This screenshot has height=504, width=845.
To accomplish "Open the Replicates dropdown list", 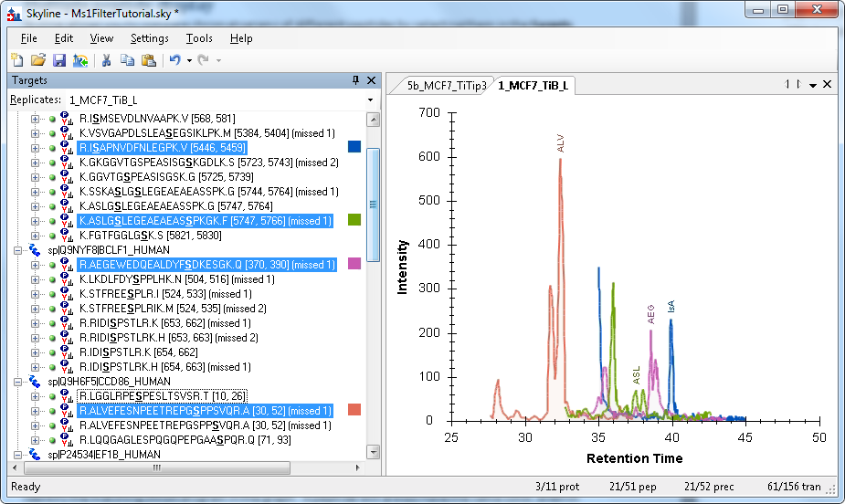I will [370, 100].
